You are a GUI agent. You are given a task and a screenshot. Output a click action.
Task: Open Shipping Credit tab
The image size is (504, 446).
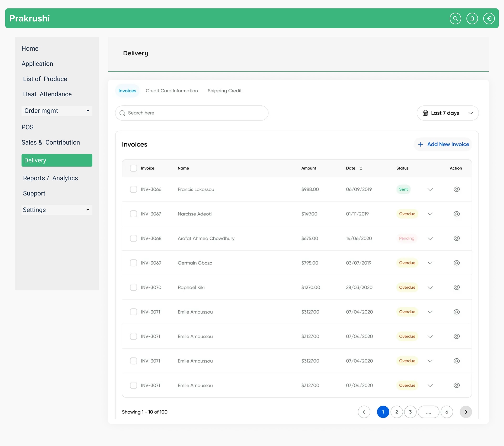click(x=224, y=91)
